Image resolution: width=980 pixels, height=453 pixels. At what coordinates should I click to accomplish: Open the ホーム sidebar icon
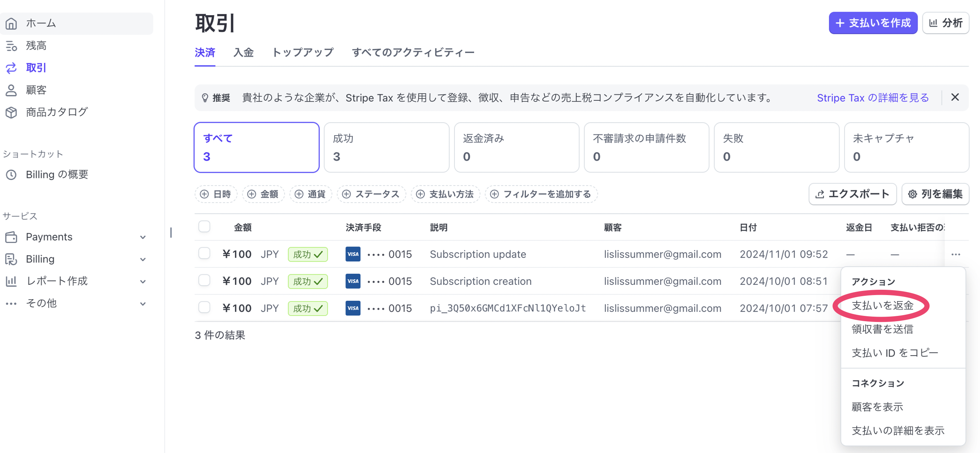pyautogui.click(x=11, y=23)
